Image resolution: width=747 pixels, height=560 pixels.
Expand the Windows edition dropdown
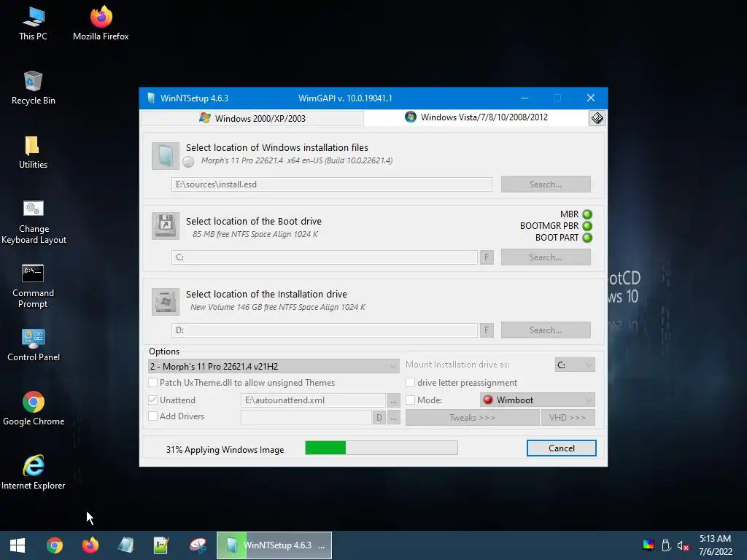[274, 366]
